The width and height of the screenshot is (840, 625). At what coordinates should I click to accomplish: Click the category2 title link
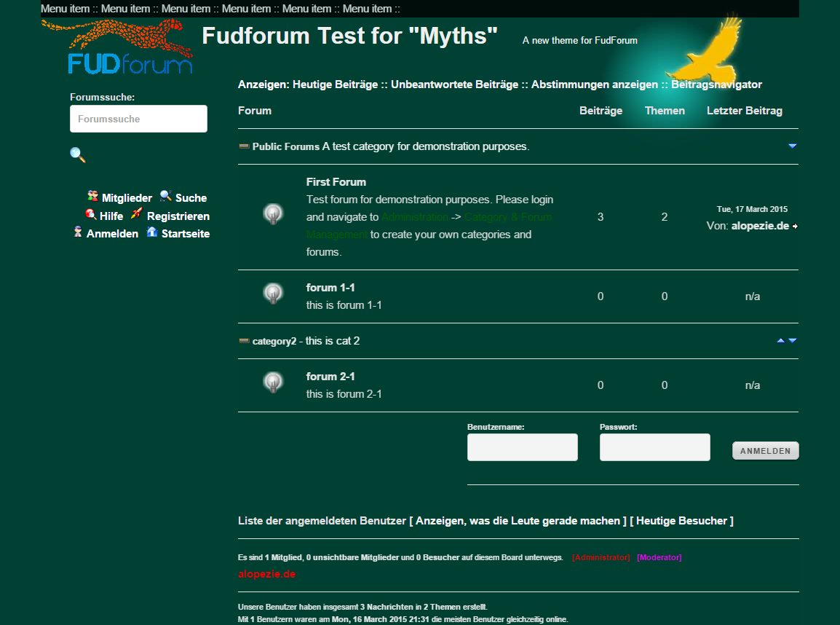[x=274, y=342]
